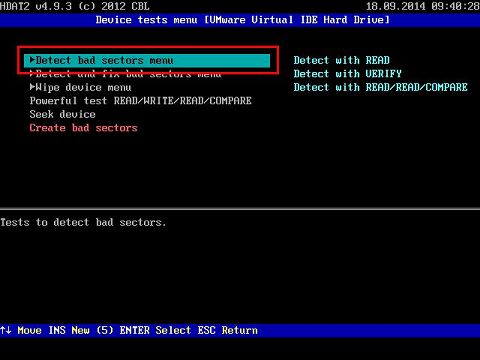Image resolution: width=480 pixels, height=360 pixels.
Task: Expand the arrow beside Wipe device menu
Action: pyautogui.click(x=32, y=87)
